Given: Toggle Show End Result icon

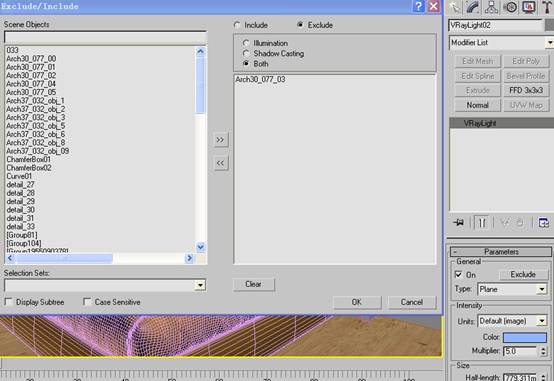Looking at the screenshot, I should pos(482,223).
